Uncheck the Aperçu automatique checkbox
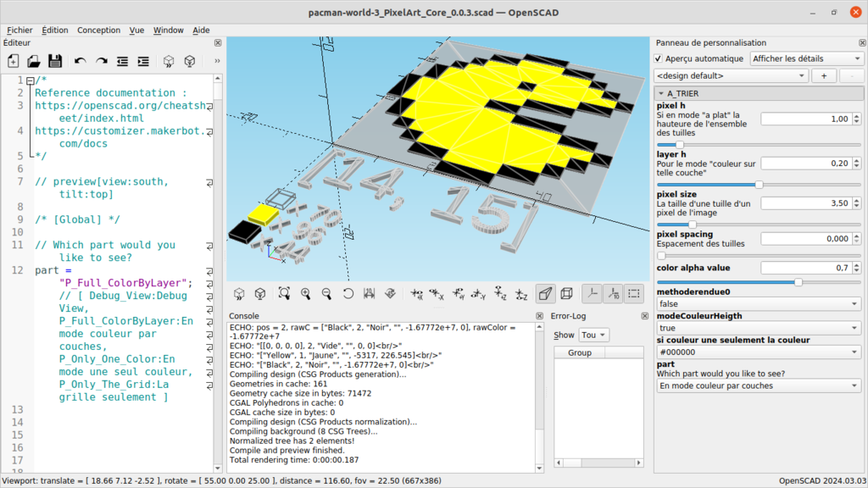 (x=658, y=58)
